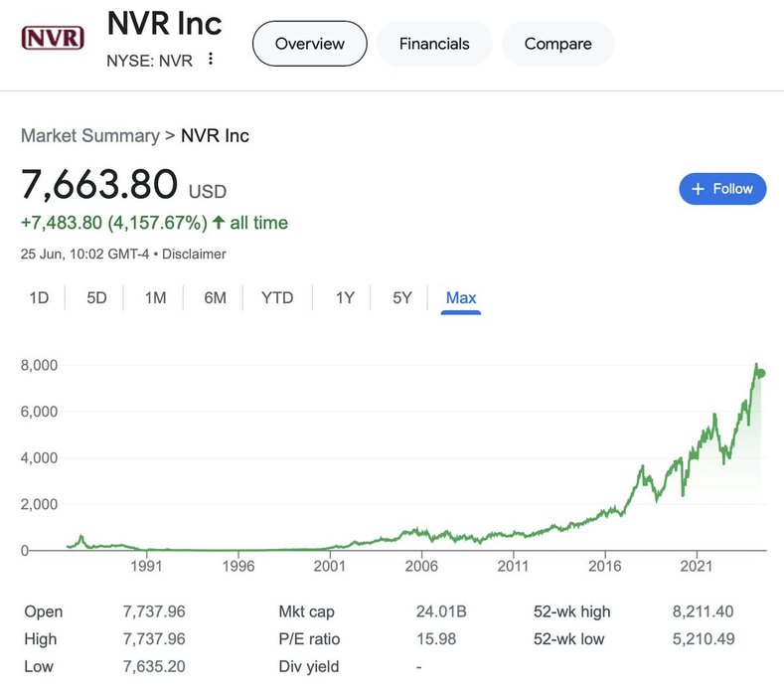Switch to the Overview tab
The width and height of the screenshot is (784, 696).
point(310,44)
